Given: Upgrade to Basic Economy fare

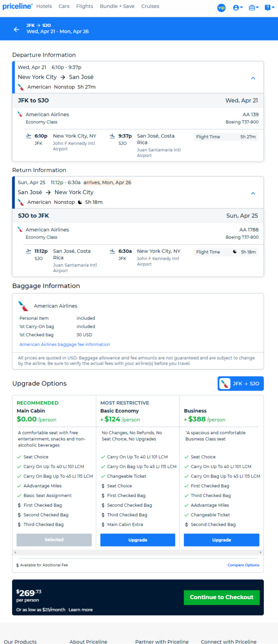Looking at the screenshot, I should (x=138, y=540).
